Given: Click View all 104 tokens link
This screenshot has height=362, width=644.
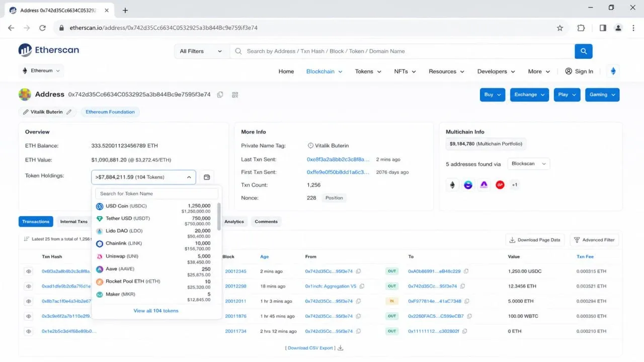Looking at the screenshot, I should click(x=156, y=311).
